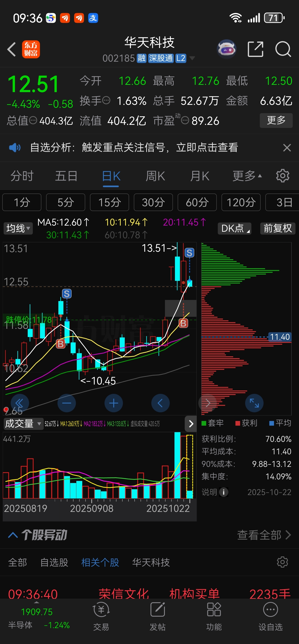The height and width of the screenshot is (644, 299).
Task: Tap the earlier S signal near 11.78
Action: pos(67,294)
